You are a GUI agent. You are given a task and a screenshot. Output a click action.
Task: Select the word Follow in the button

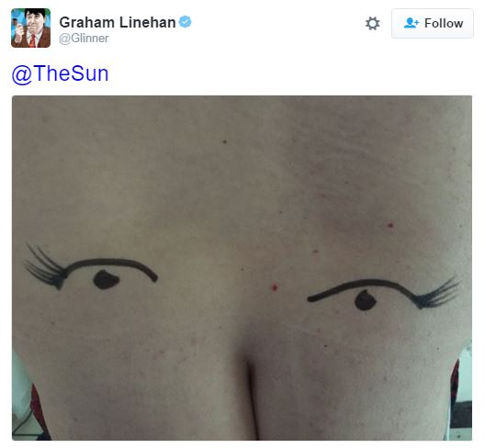(x=444, y=24)
